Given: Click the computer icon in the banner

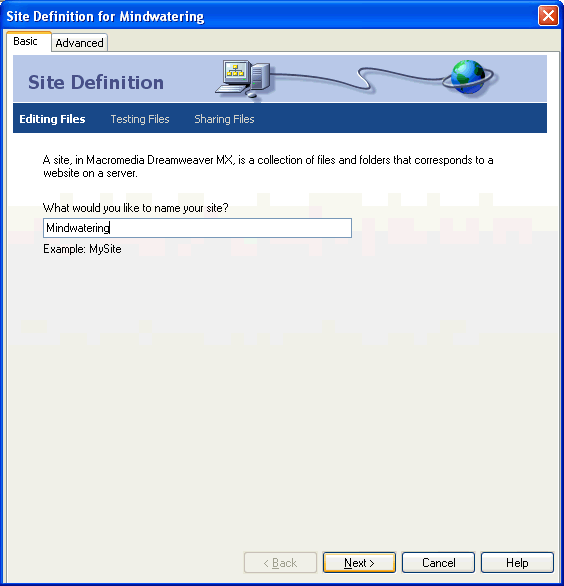Looking at the screenshot, I should pyautogui.click(x=243, y=79).
